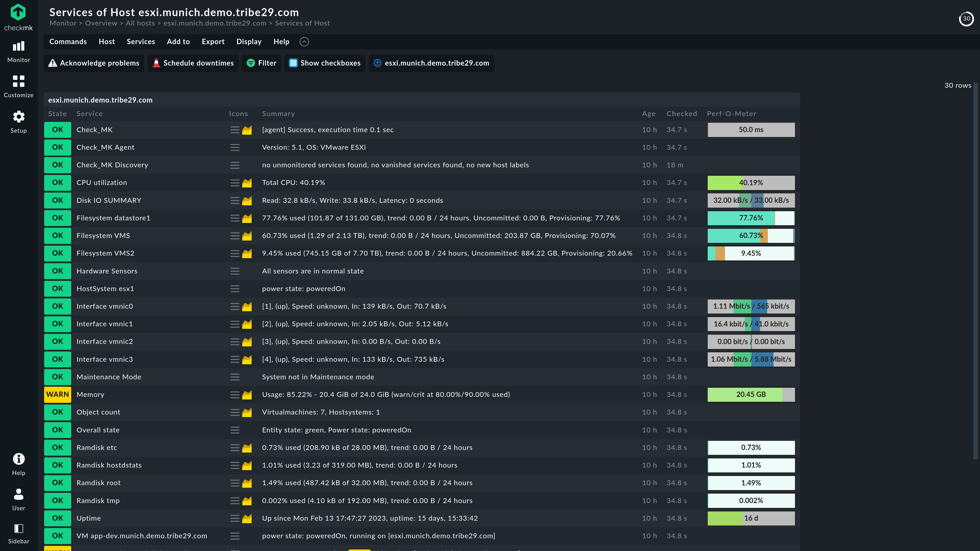Open the Filter panel
Screen dimensions: 980x551
(x=261, y=63)
